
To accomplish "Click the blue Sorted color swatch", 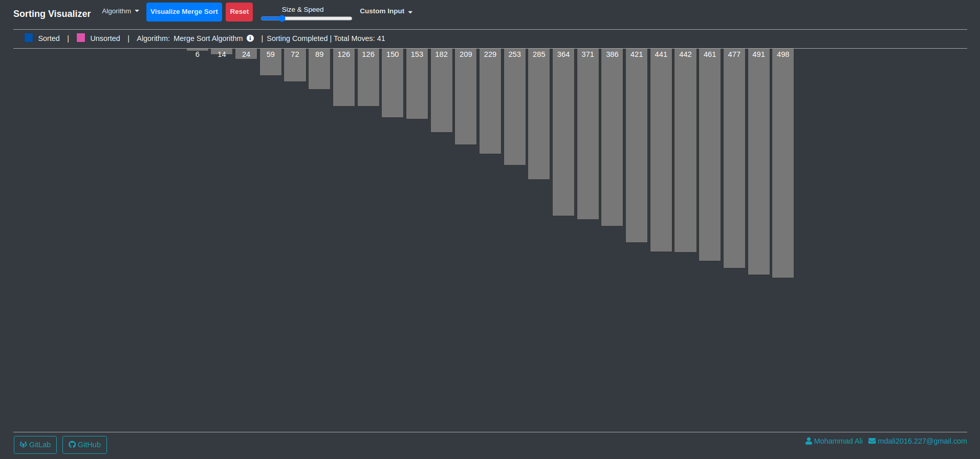I will tap(29, 37).
